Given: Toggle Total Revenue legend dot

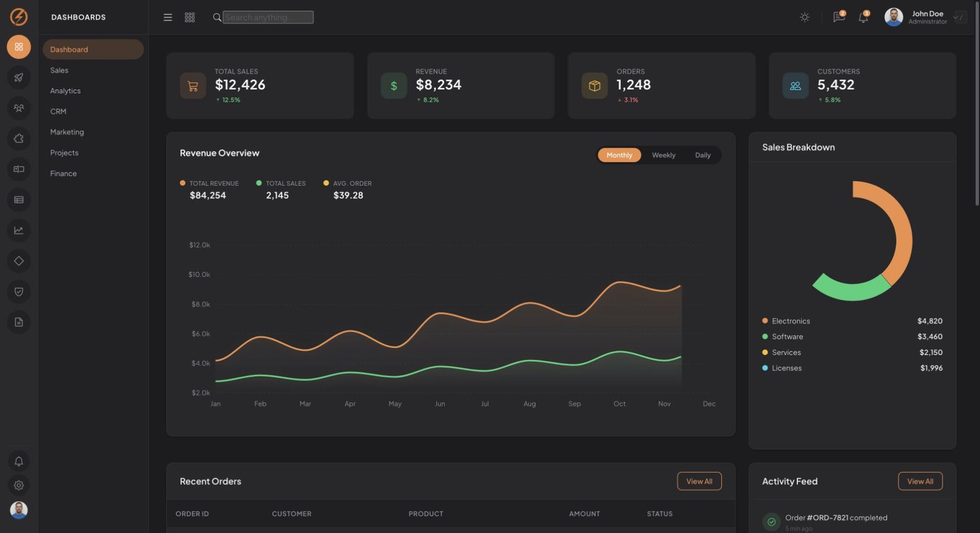Looking at the screenshot, I should (x=183, y=183).
